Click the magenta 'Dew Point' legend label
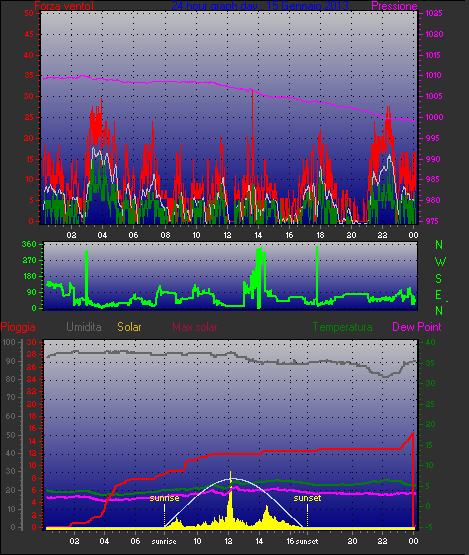The width and height of the screenshot is (469, 555). 417,327
